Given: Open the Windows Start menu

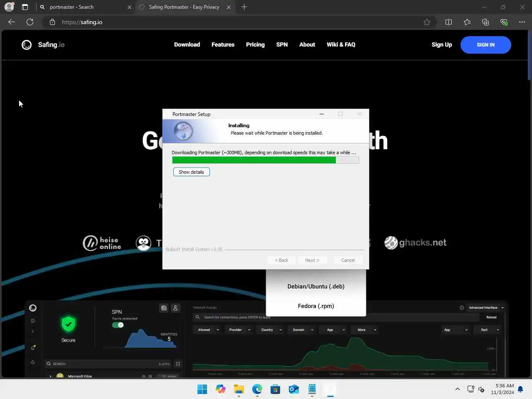Looking at the screenshot, I should coord(202,389).
